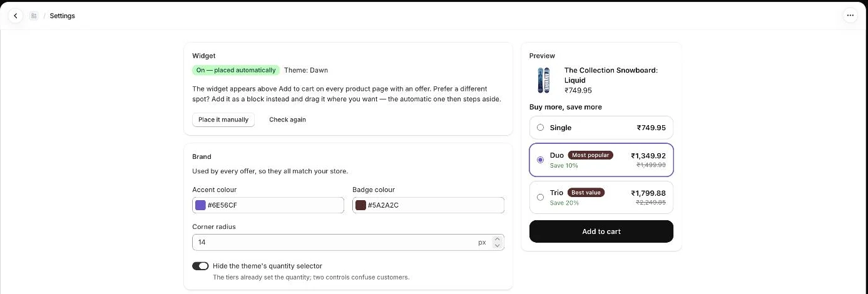868x294 pixels.
Task: Click the On — placed automatically status badge
Action: [236, 70]
